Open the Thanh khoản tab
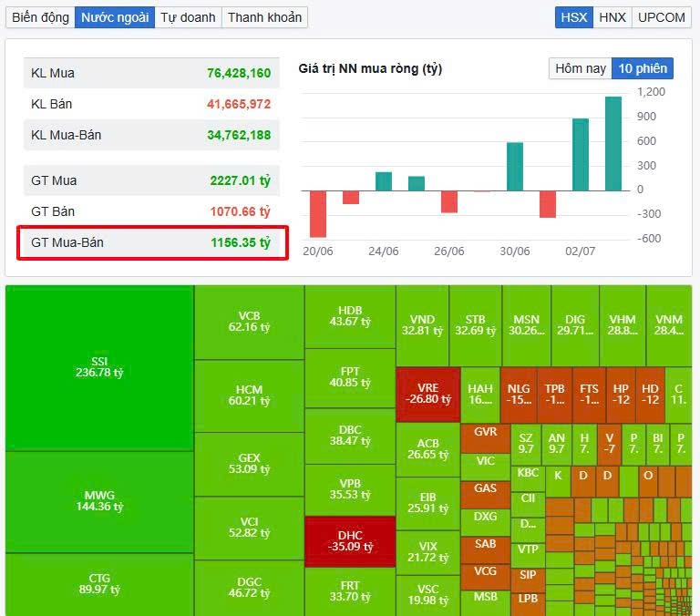 (264, 17)
